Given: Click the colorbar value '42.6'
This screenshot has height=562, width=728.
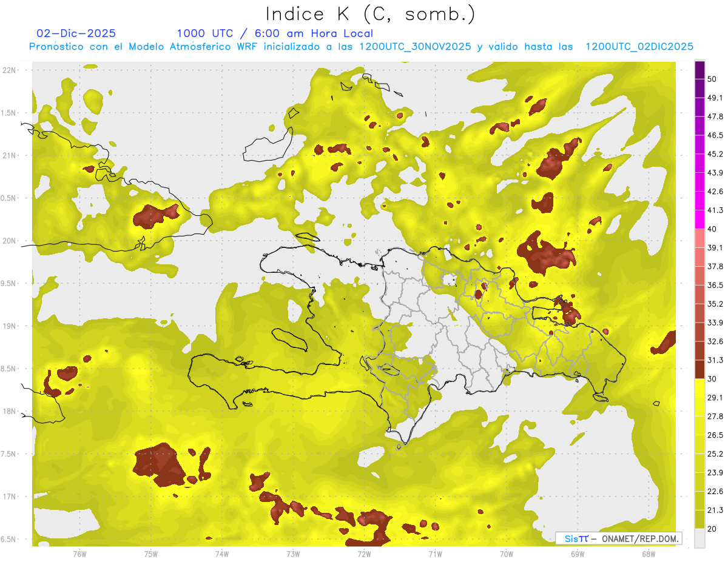Looking at the screenshot, I should [x=716, y=192].
